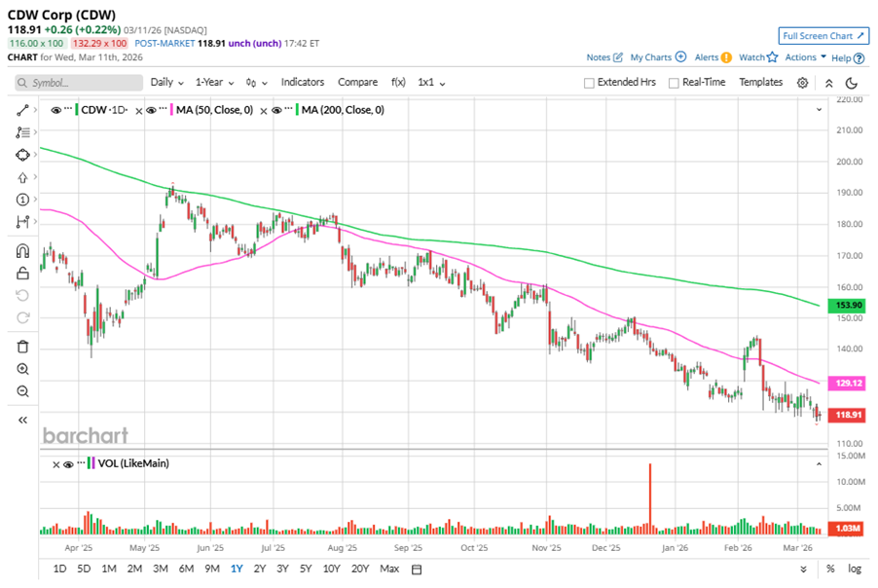Open the Fibonacci and text annotation tool

22,132
